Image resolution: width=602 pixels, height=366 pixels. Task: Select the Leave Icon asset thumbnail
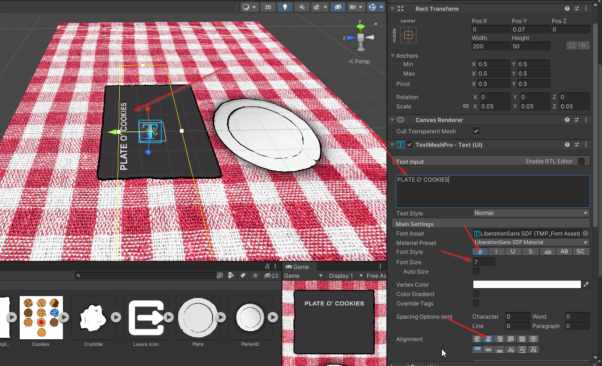click(x=146, y=317)
